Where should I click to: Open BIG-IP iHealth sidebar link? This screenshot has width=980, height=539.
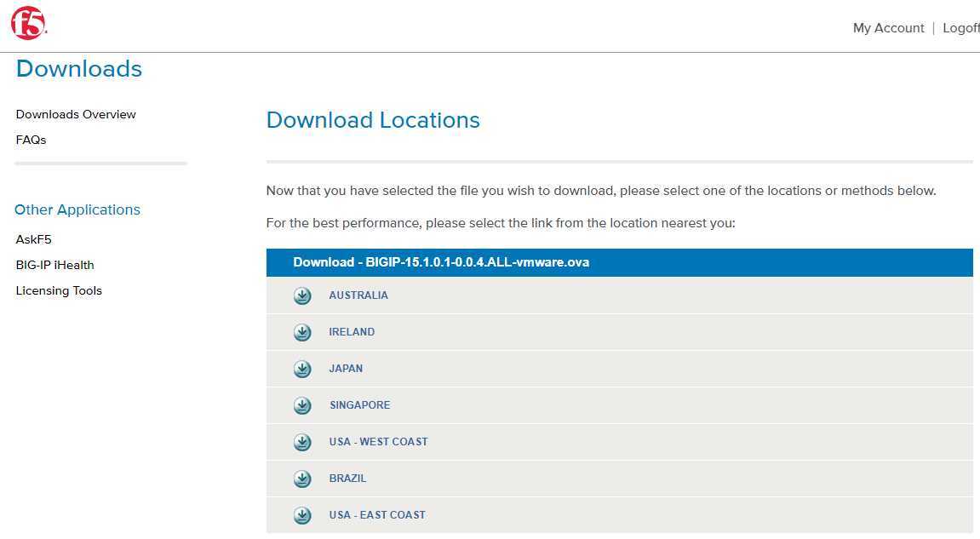[x=55, y=265]
